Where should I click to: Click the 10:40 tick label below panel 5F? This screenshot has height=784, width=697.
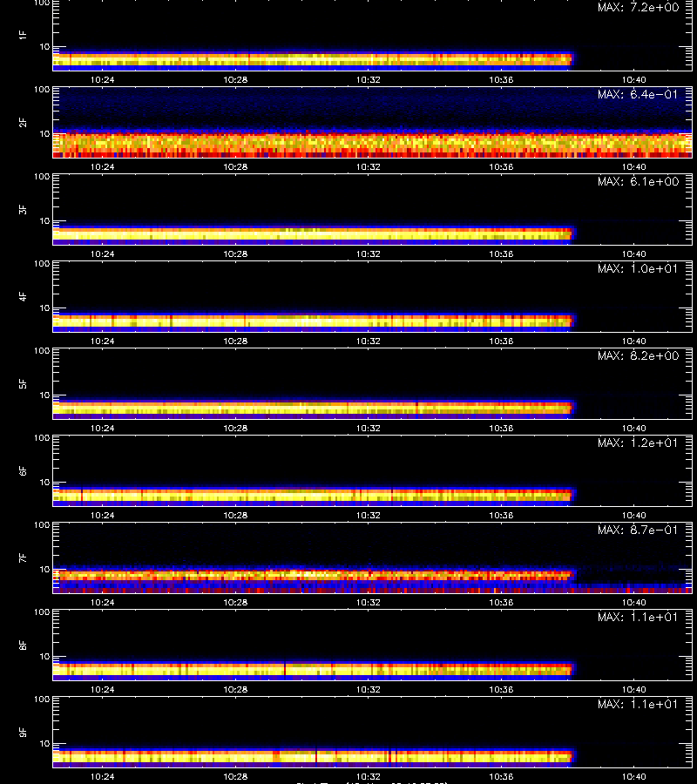point(634,428)
